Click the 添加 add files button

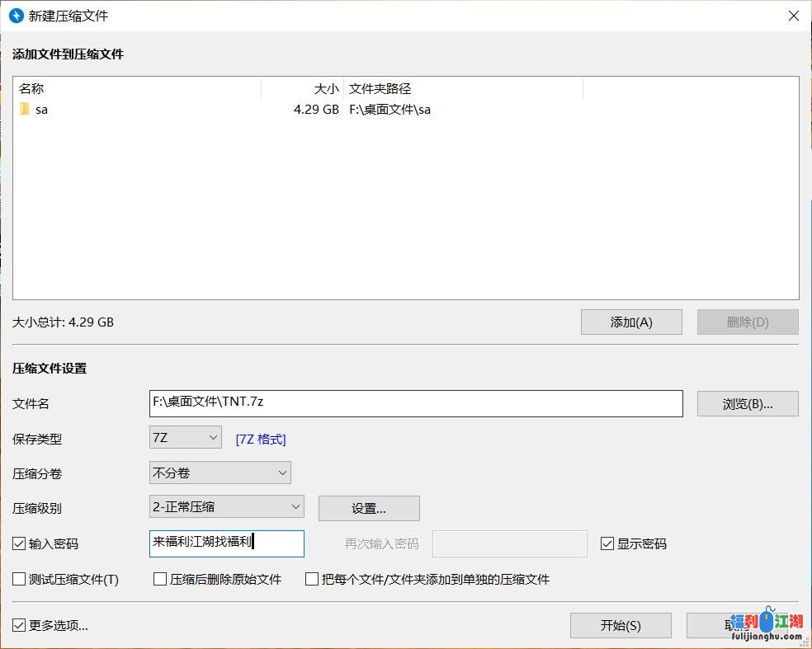[x=631, y=322]
